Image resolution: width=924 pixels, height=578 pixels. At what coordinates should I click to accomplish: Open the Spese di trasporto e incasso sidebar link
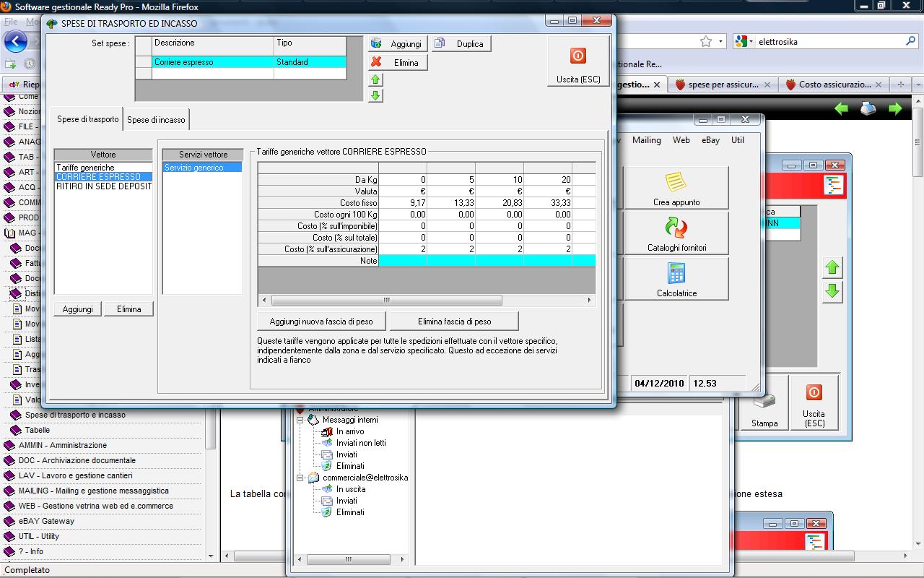coord(75,415)
